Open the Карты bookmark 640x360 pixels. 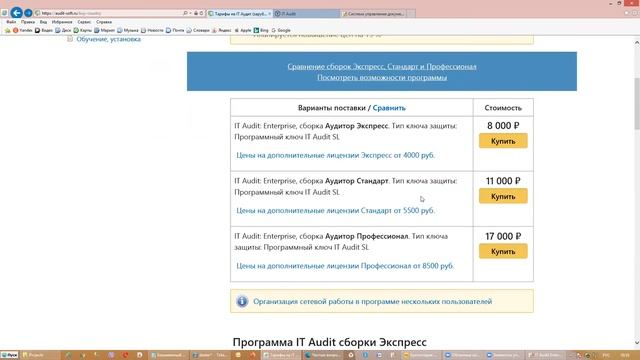click(x=82, y=30)
